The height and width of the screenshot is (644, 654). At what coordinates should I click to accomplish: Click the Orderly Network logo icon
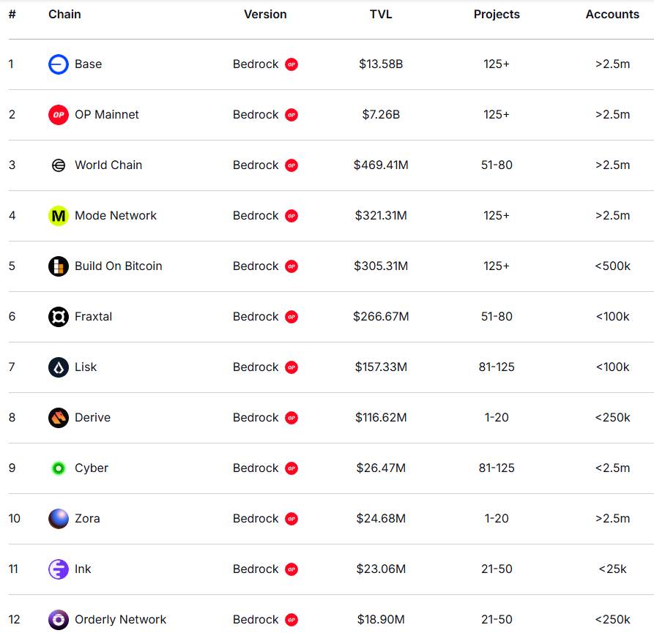tap(59, 620)
